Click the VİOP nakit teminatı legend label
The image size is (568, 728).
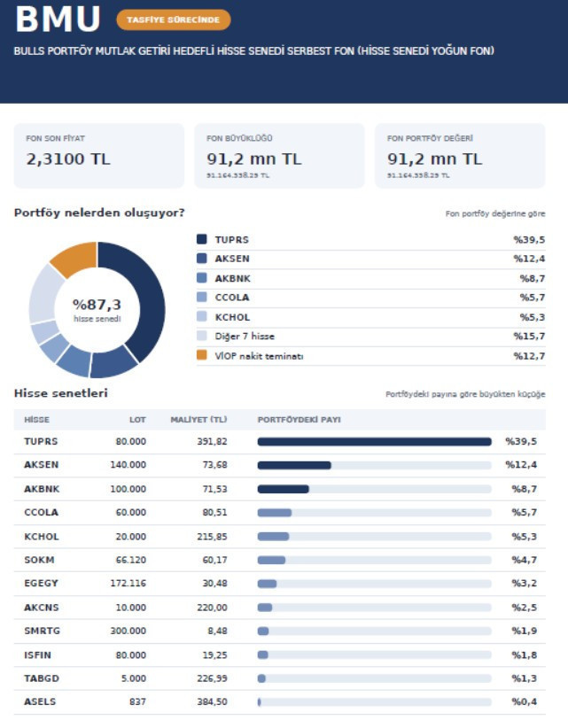click(259, 356)
